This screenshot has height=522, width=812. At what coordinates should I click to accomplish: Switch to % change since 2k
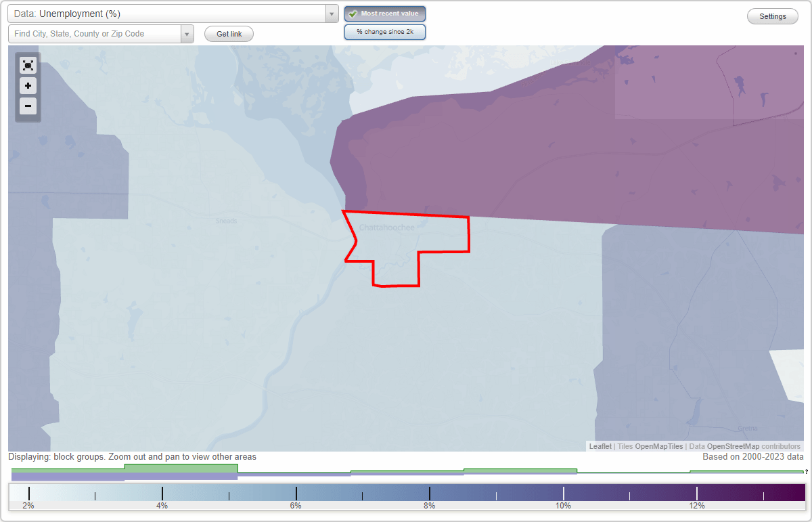(385, 32)
